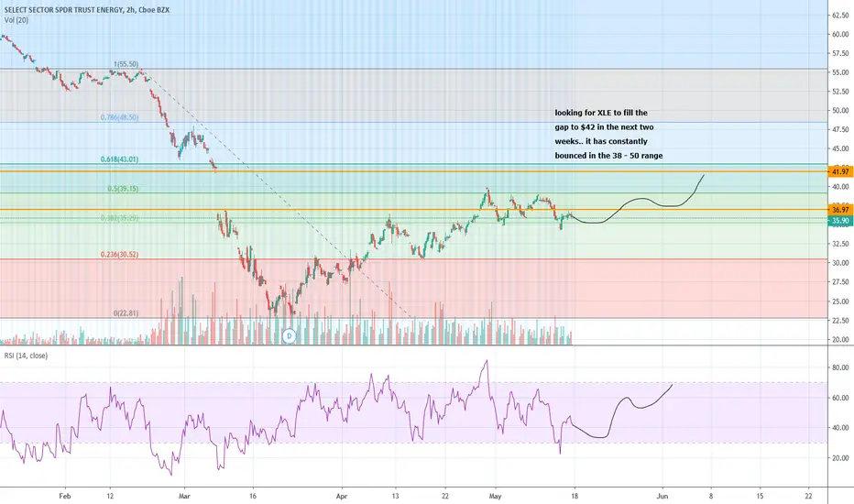The image size is (854, 504).
Task: Click the blue D dividend marker
Action: click(x=290, y=335)
